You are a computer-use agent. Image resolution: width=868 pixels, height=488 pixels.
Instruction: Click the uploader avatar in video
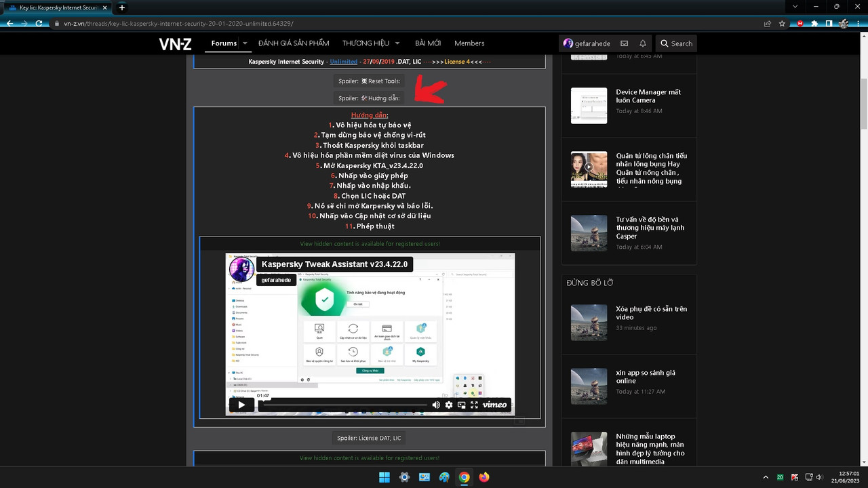(x=242, y=269)
